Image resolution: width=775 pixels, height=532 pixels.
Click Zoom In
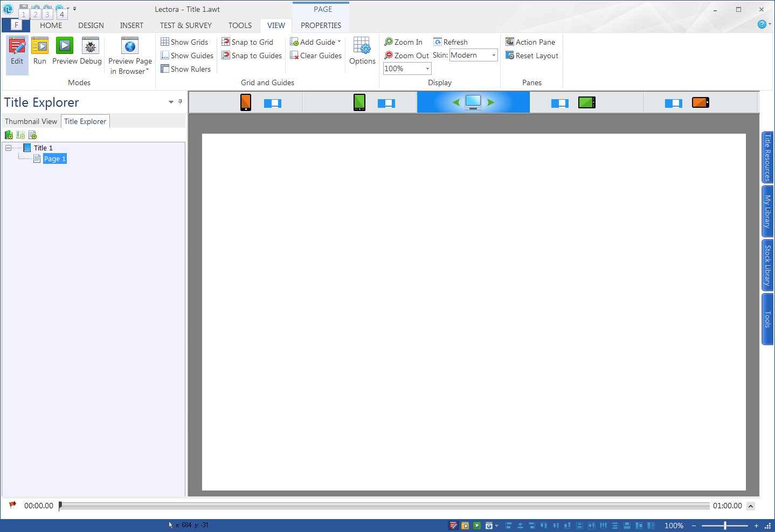coord(404,42)
